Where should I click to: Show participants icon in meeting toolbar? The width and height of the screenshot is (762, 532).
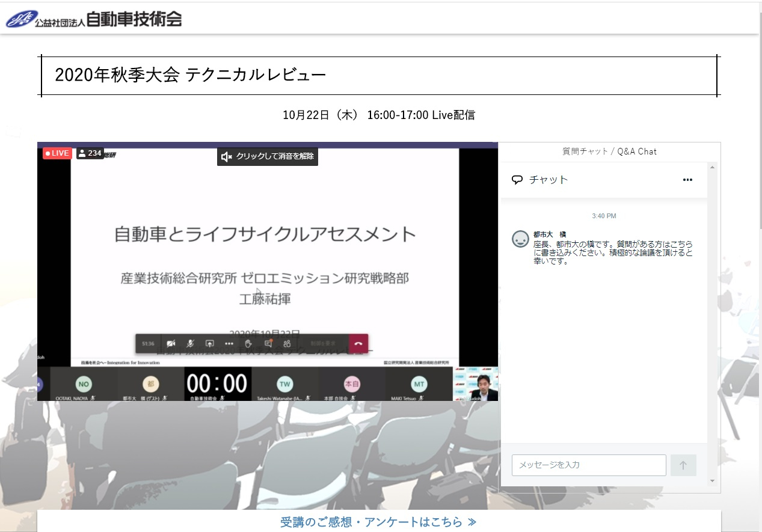[x=287, y=343]
